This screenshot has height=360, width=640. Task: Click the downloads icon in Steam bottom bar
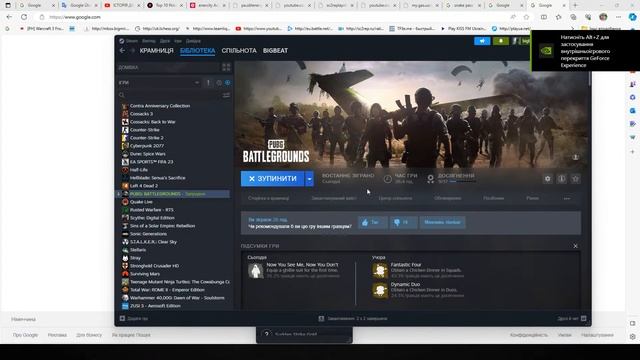[321, 318]
